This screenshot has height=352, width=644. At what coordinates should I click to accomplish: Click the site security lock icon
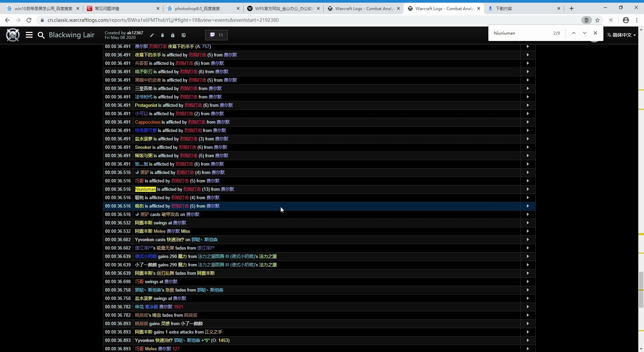pos(42,20)
